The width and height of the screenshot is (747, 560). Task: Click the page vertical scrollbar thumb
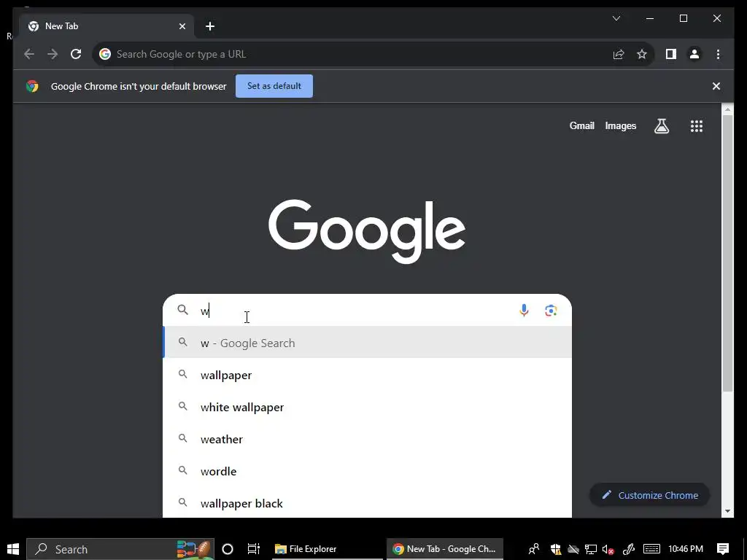pos(727,253)
